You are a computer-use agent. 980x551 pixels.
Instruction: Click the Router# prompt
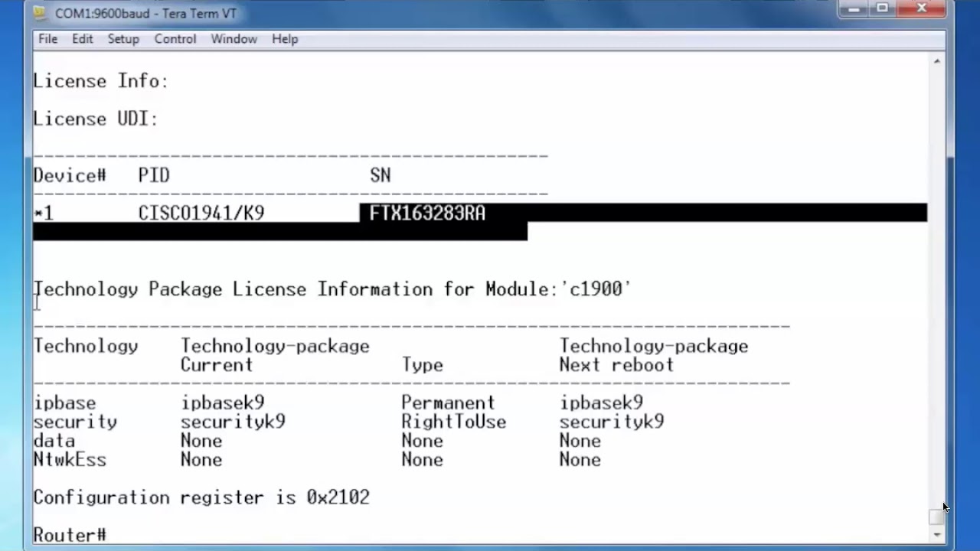[x=70, y=535]
